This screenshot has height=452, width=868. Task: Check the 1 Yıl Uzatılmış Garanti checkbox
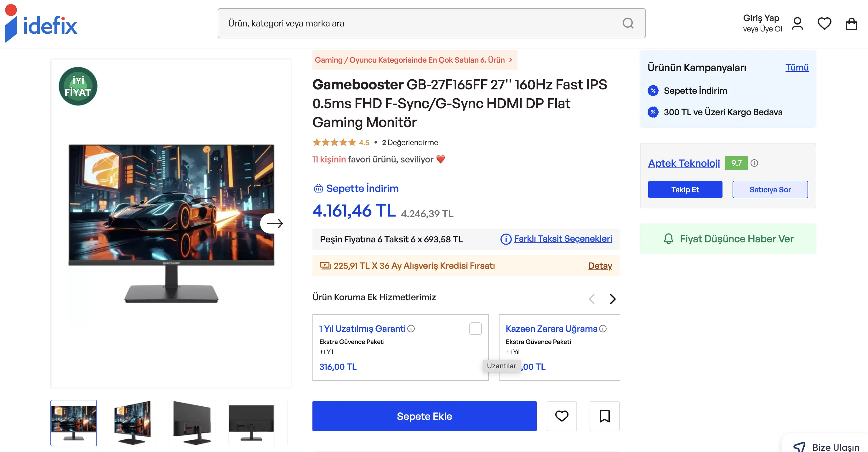[475, 328]
